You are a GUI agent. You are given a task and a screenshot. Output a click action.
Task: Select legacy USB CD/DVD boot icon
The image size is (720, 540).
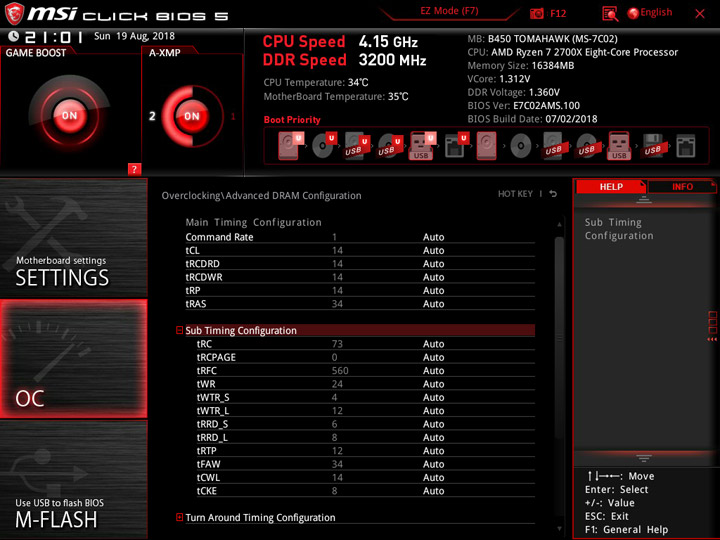click(586, 146)
